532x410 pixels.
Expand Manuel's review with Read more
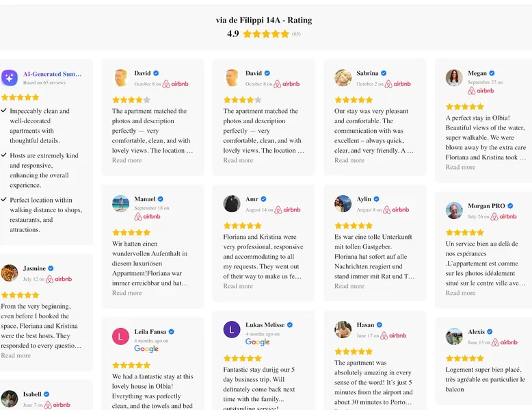tap(127, 293)
